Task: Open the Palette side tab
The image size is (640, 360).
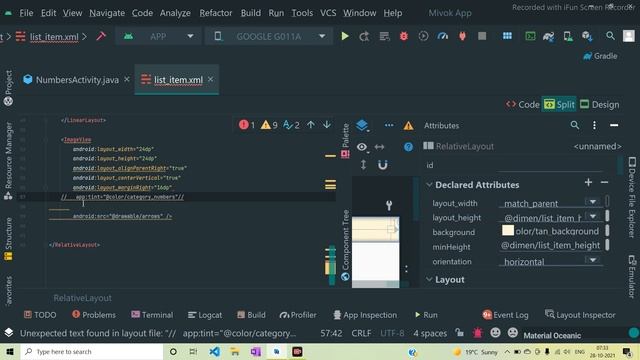Action: click(x=345, y=140)
